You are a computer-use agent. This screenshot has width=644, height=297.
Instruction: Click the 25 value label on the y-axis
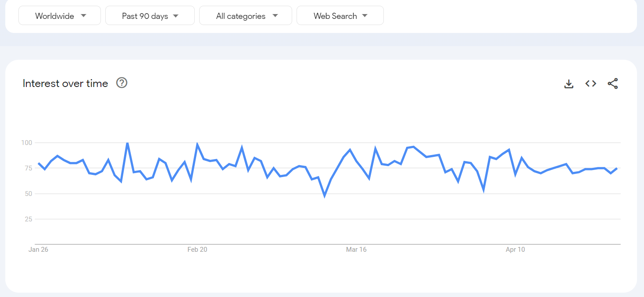coord(28,219)
